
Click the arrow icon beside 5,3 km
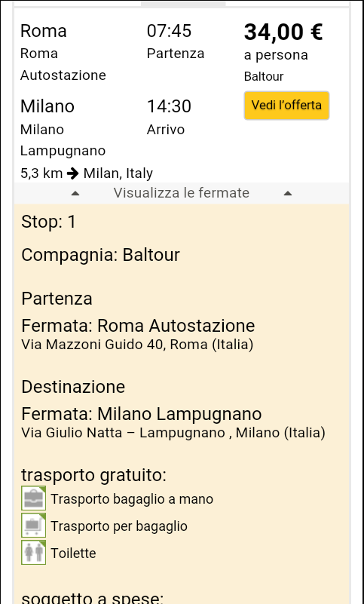73,173
